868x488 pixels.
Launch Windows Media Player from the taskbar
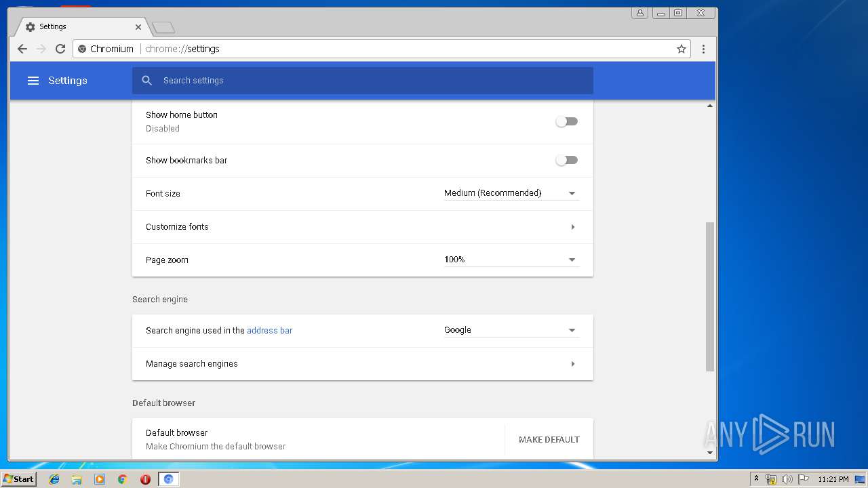(x=100, y=479)
